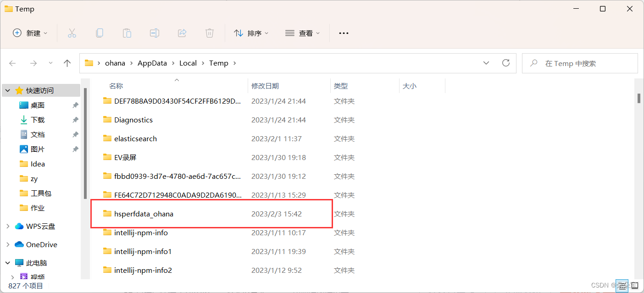The height and width of the screenshot is (293, 644).
Task: Click ohana in the breadcrumb path
Action: 115,63
